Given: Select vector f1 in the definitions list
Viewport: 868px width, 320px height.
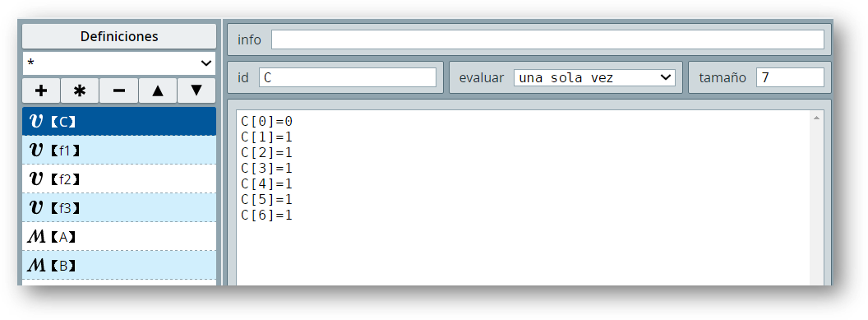Looking at the screenshot, I should [119, 150].
